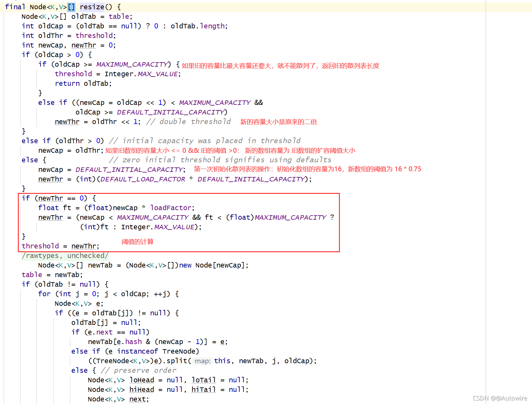Click the condition 'if (e.next == null)'
This screenshot has width=532, height=404.
coord(110,332)
